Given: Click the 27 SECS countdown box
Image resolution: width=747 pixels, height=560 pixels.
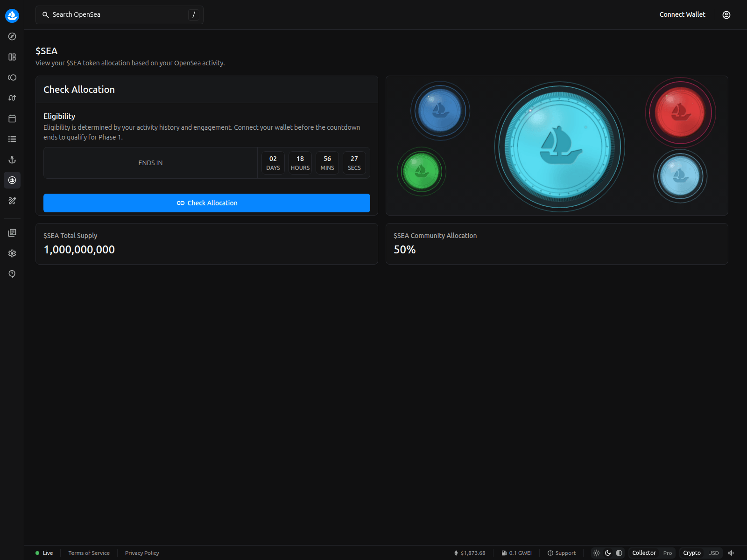Looking at the screenshot, I should (354, 163).
